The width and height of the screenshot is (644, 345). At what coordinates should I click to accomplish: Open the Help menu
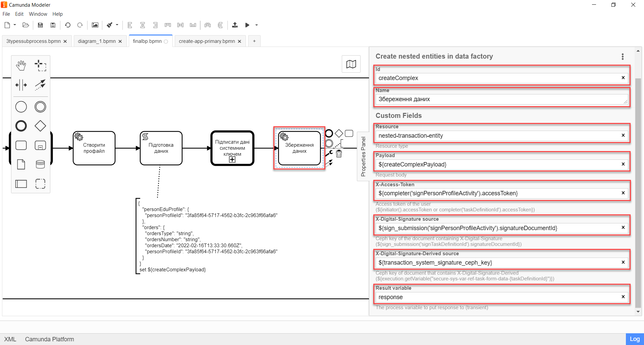pos(57,14)
